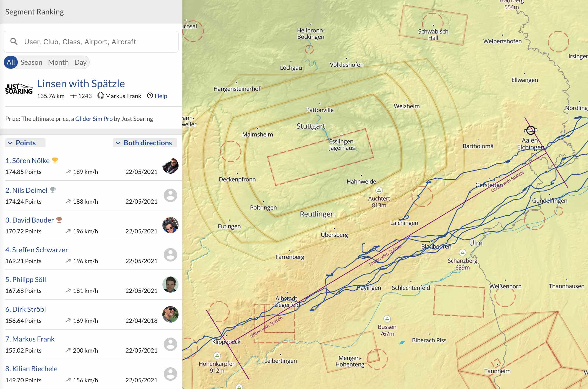Screen dimensions: 588x389
Task: Click Nils Deimel's silver trophy icon
Action: (x=53, y=190)
